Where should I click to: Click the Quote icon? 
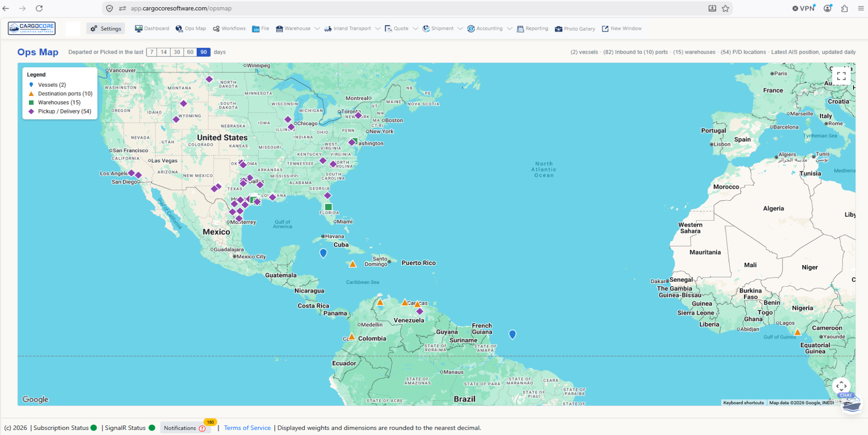pyautogui.click(x=388, y=28)
